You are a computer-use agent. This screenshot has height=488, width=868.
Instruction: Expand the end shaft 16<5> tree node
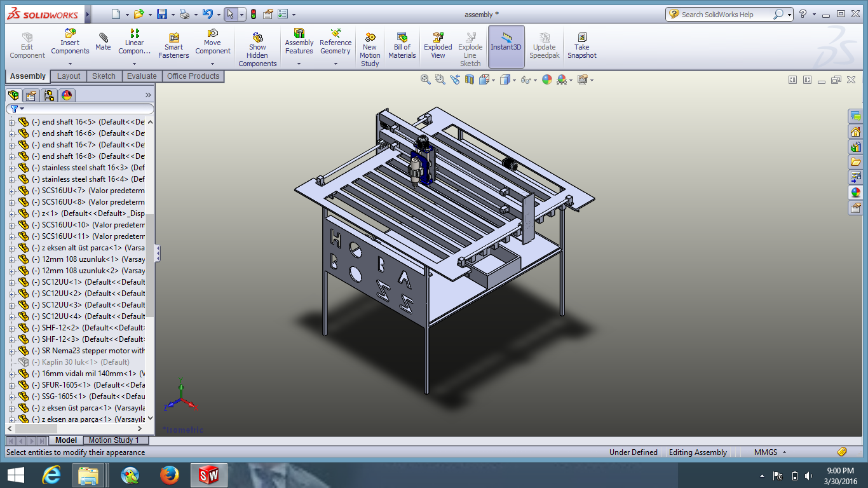pyautogui.click(x=11, y=122)
